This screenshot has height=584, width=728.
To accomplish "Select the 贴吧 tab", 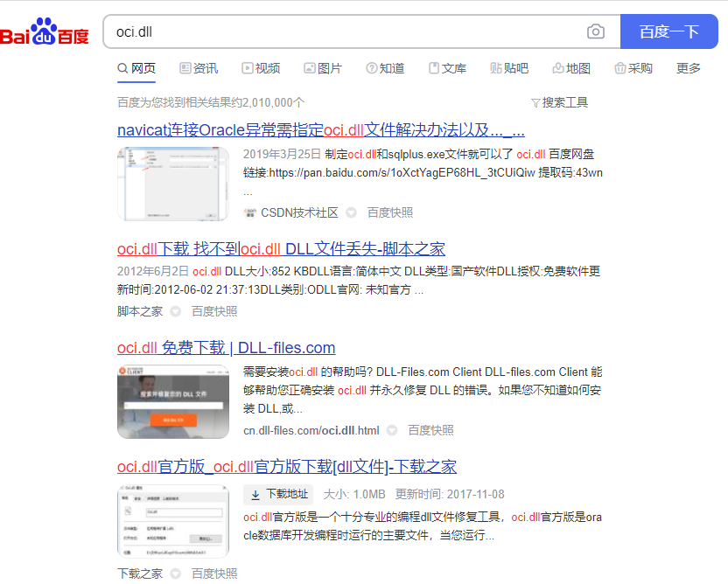I will click(x=509, y=68).
